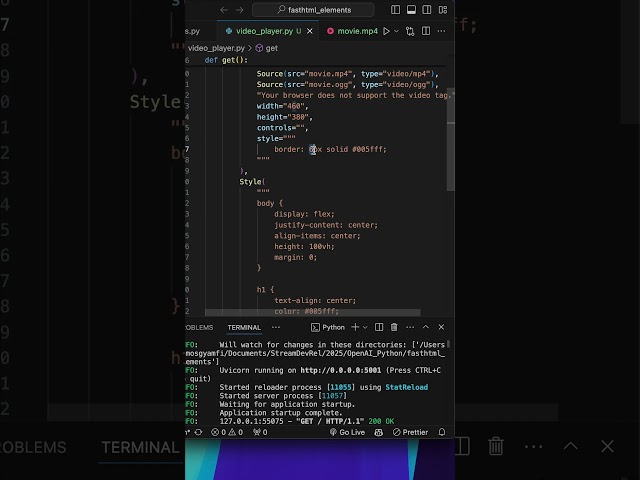Open notifications bell
This screenshot has height=480, width=640.
[442, 432]
